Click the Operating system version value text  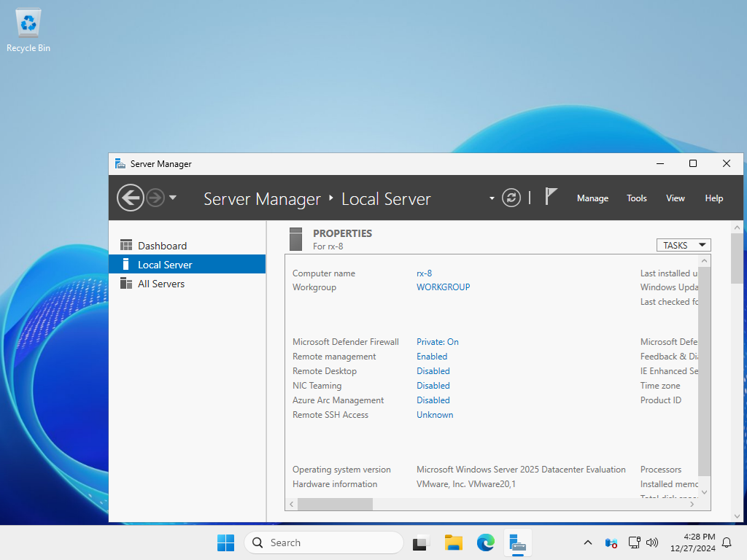click(521, 470)
